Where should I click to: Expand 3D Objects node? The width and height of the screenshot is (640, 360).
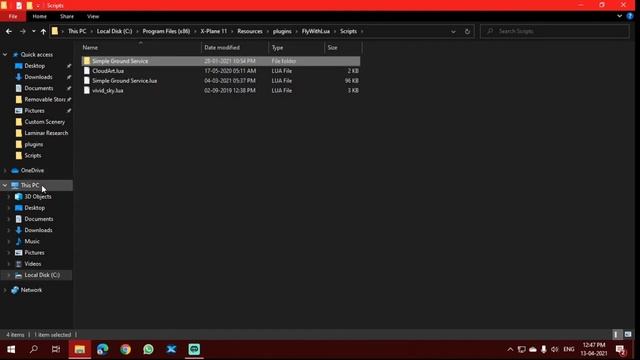click(9, 197)
